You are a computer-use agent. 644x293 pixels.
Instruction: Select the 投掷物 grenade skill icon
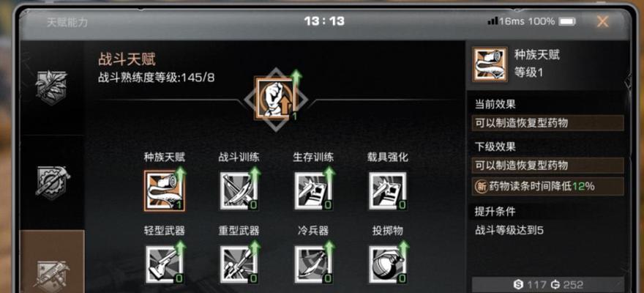point(388,264)
